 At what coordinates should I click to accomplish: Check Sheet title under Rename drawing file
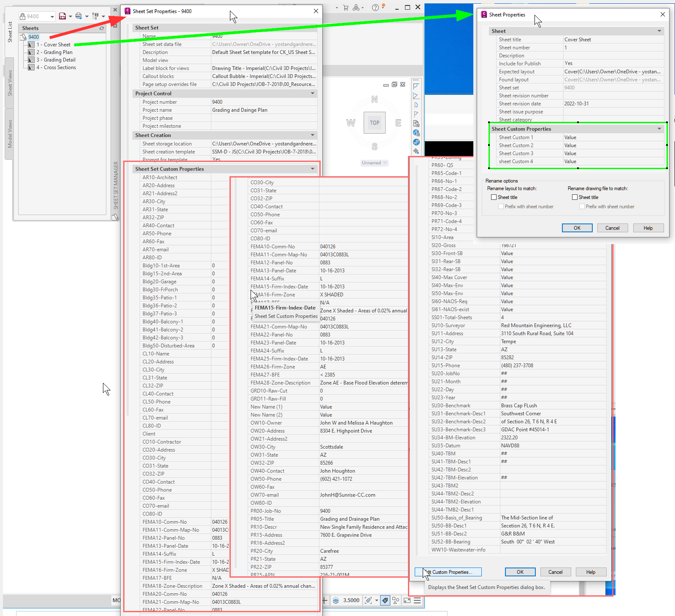click(575, 197)
